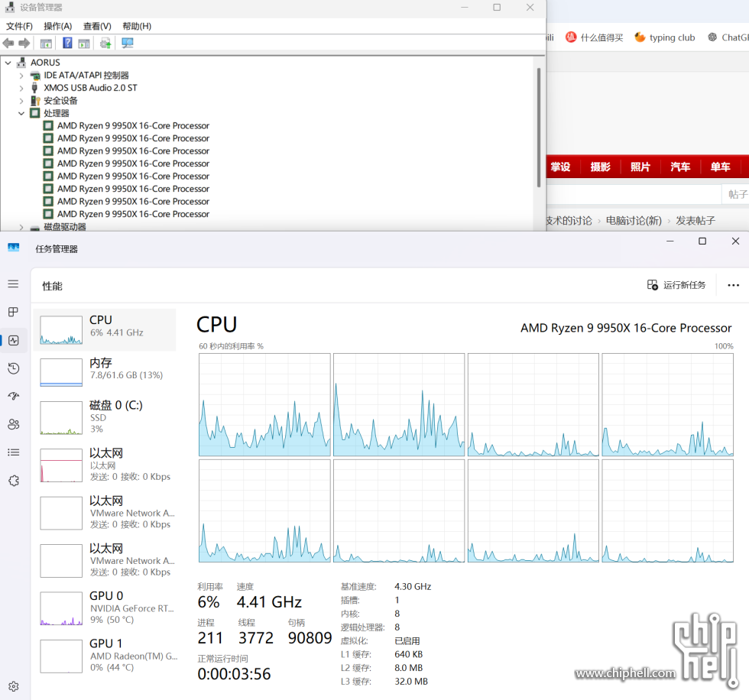Image resolution: width=749 pixels, height=700 pixels.
Task: Select the 内存 memory entry
Action: click(x=105, y=372)
